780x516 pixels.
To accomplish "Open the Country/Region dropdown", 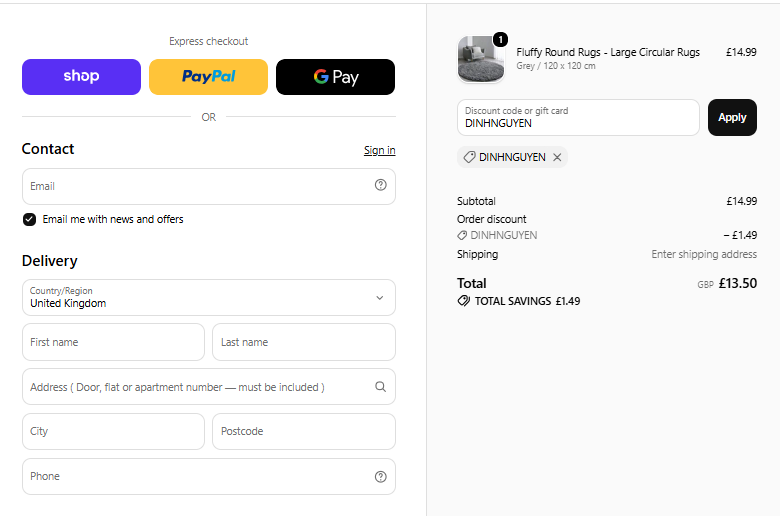I will click(x=209, y=298).
